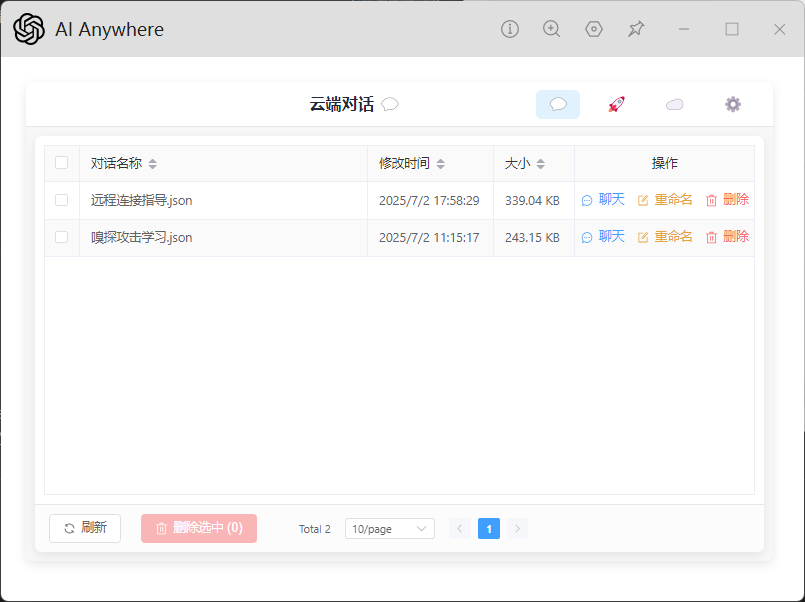Click the size value 243.15 KB
Image resolution: width=805 pixels, height=602 pixels.
pos(532,237)
